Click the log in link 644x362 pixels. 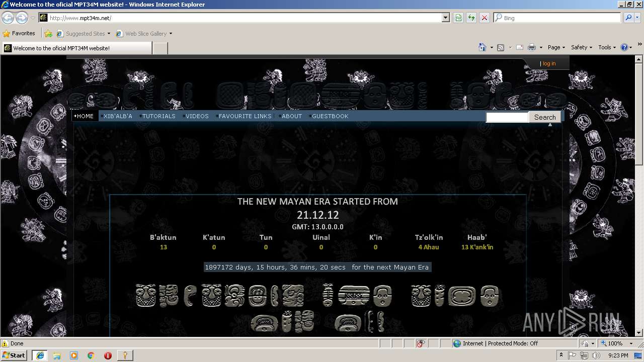coord(549,64)
